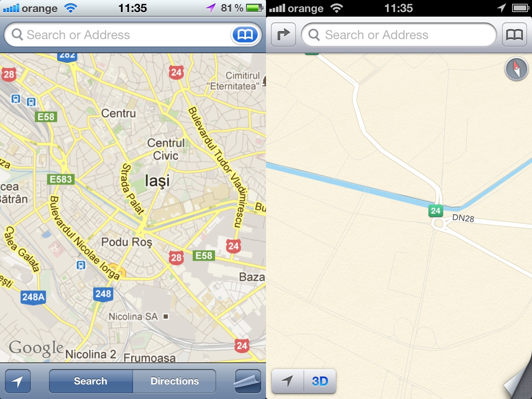Viewport: 532px width, 399px height.
Task: Tap the green E583 road sign
Action: (x=61, y=179)
